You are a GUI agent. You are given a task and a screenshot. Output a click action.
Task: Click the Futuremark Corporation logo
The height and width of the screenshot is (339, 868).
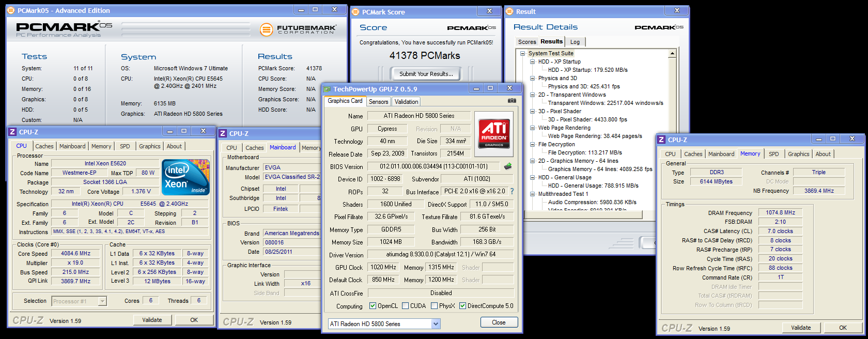[x=298, y=29]
